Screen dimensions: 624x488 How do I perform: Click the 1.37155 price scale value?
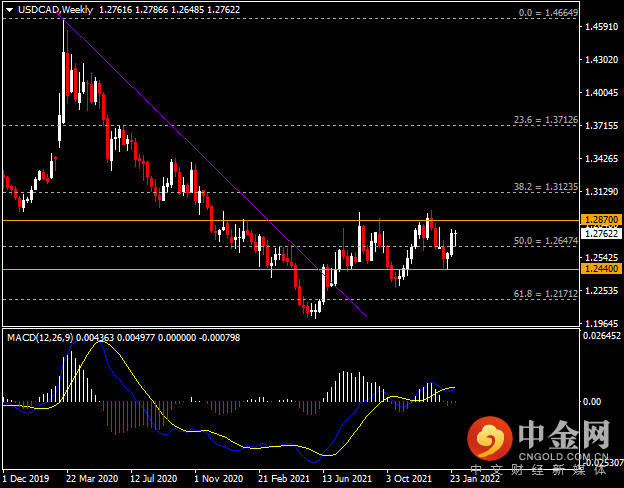click(601, 126)
